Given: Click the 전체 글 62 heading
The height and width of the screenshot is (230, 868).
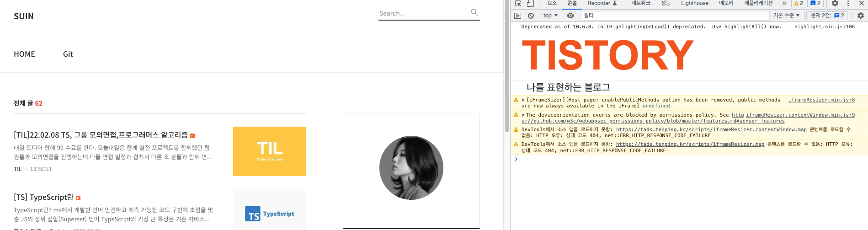Looking at the screenshot, I should 28,103.
